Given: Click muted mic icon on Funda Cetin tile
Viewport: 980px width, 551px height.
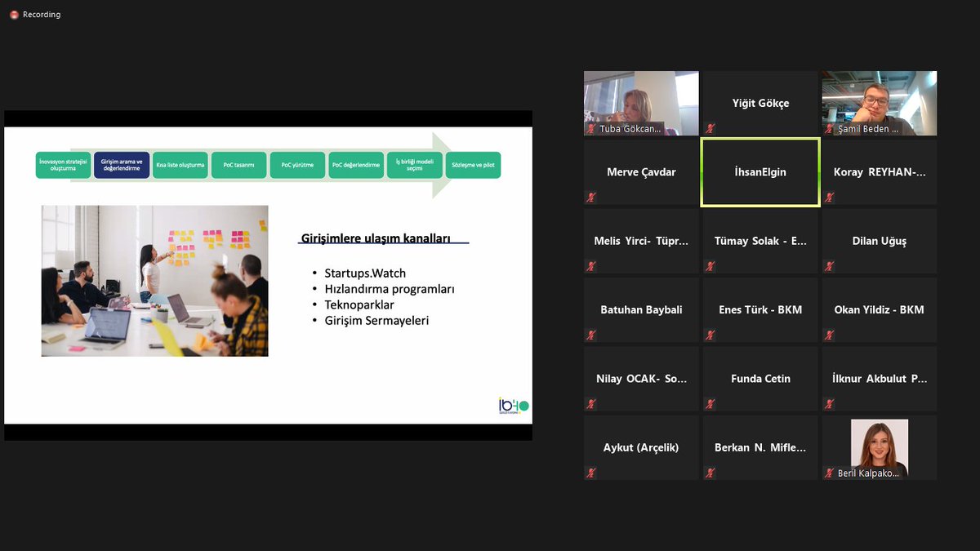Looking at the screenshot, I should (710, 404).
